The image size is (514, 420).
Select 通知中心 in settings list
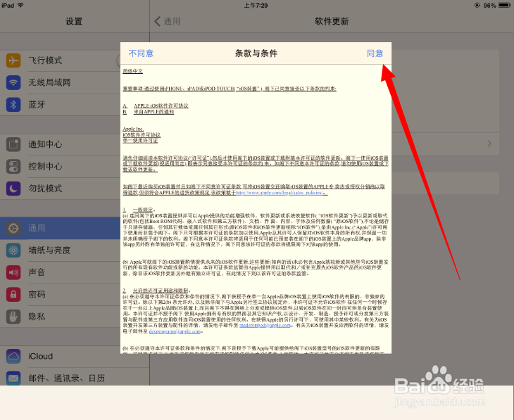[x=60, y=144]
